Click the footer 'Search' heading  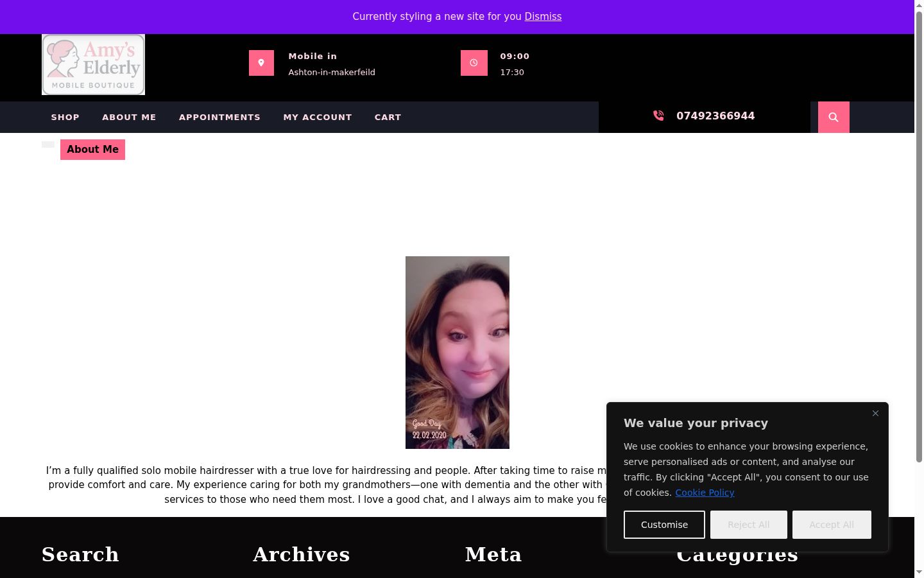point(80,554)
